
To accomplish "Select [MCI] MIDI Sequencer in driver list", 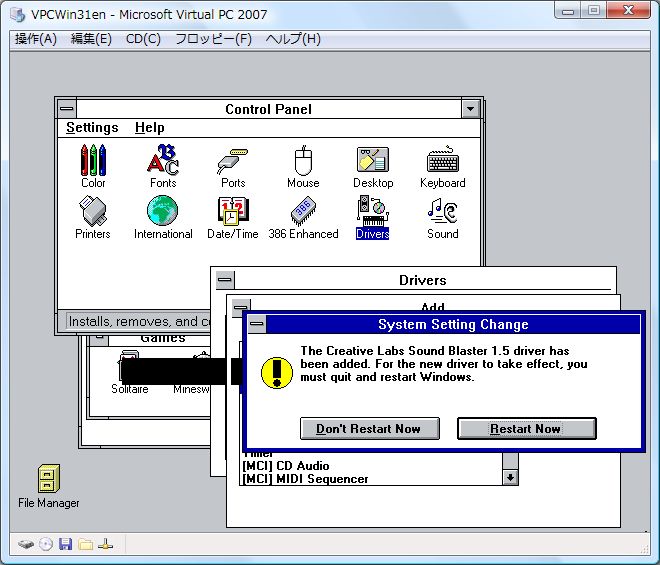I will click(305, 479).
